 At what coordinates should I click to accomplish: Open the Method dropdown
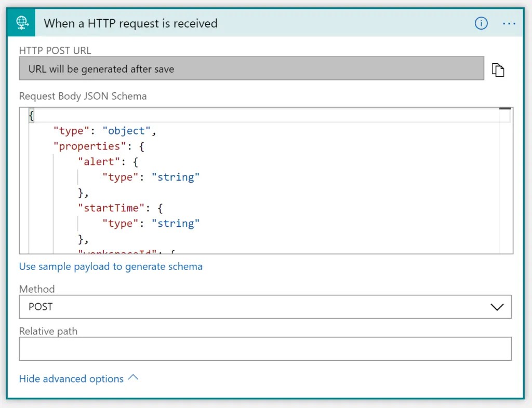(265, 307)
